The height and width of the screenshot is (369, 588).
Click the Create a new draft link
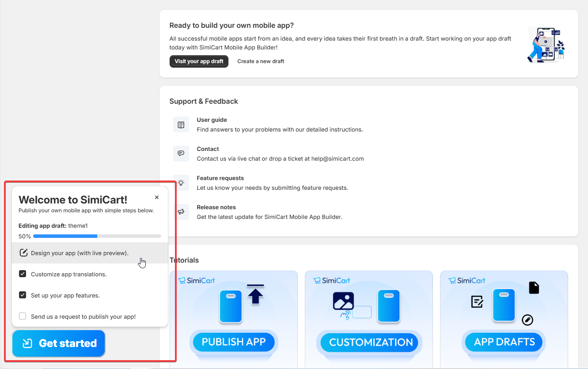point(261,61)
